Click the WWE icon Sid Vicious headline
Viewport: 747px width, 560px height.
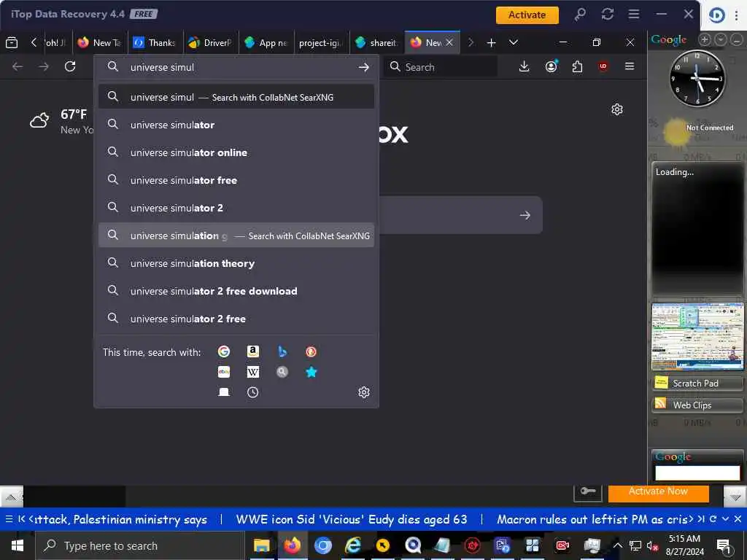pyautogui.click(x=352, y=519)
